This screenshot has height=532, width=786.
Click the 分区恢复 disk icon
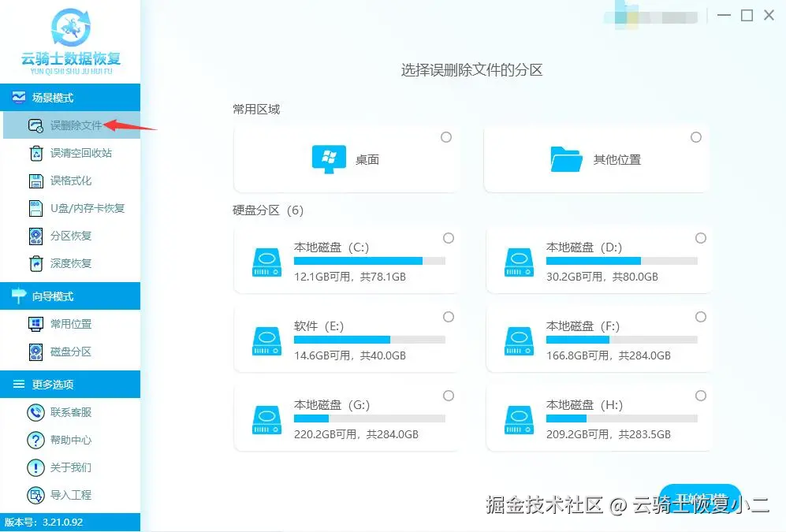tap(36, 236)
